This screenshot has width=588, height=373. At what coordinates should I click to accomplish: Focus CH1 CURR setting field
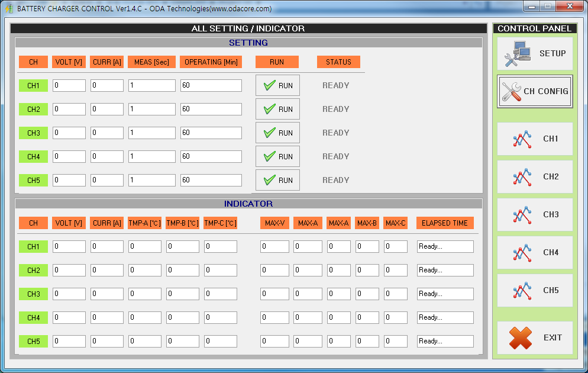[107, 86]
